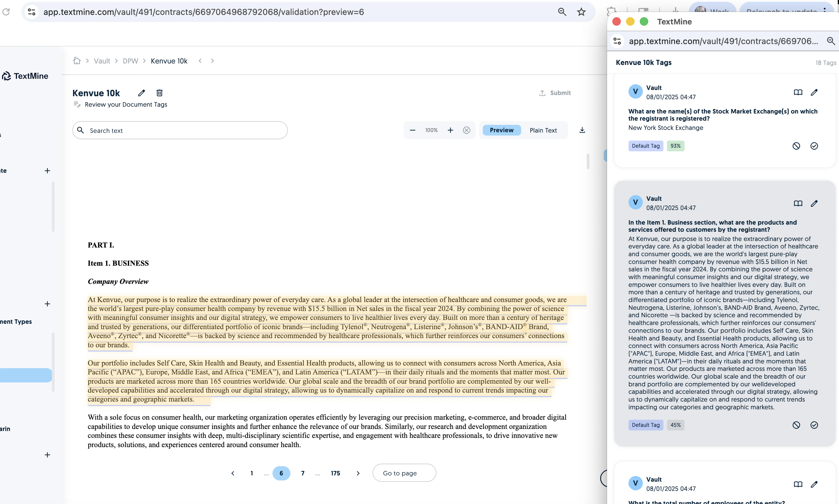Reset document zoom with circled X icon
839x504 pixels.
(466, 130)
